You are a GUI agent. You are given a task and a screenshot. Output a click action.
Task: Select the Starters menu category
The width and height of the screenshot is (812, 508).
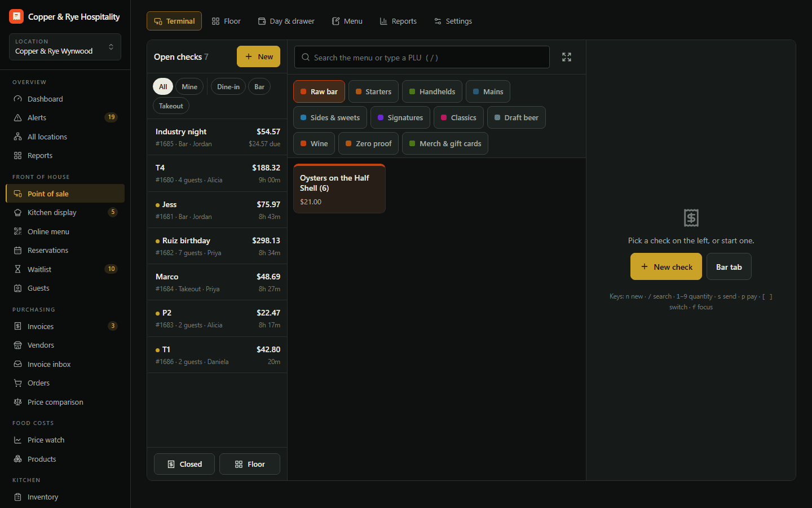(373, 91)
